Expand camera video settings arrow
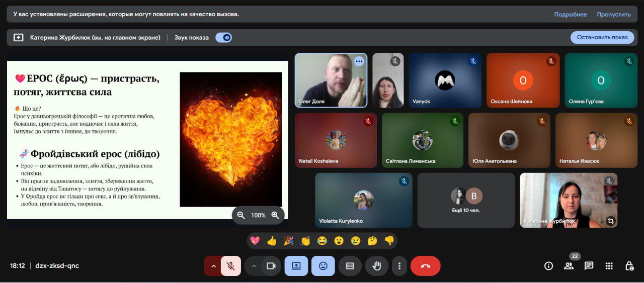 tap(254, 266)
